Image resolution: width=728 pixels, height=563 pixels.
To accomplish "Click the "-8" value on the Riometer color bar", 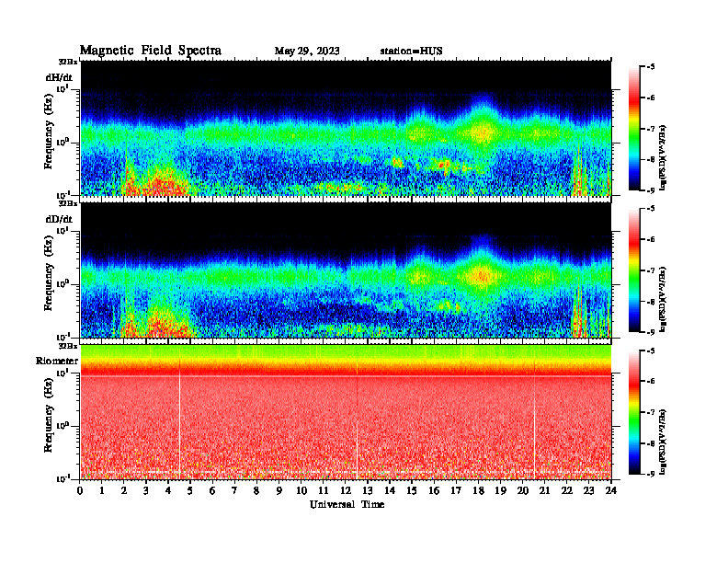I will tap(650, 443).
